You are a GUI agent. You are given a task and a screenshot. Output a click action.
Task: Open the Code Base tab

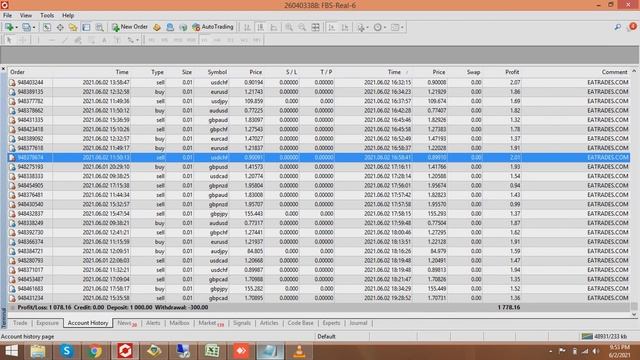click(300, 323)
